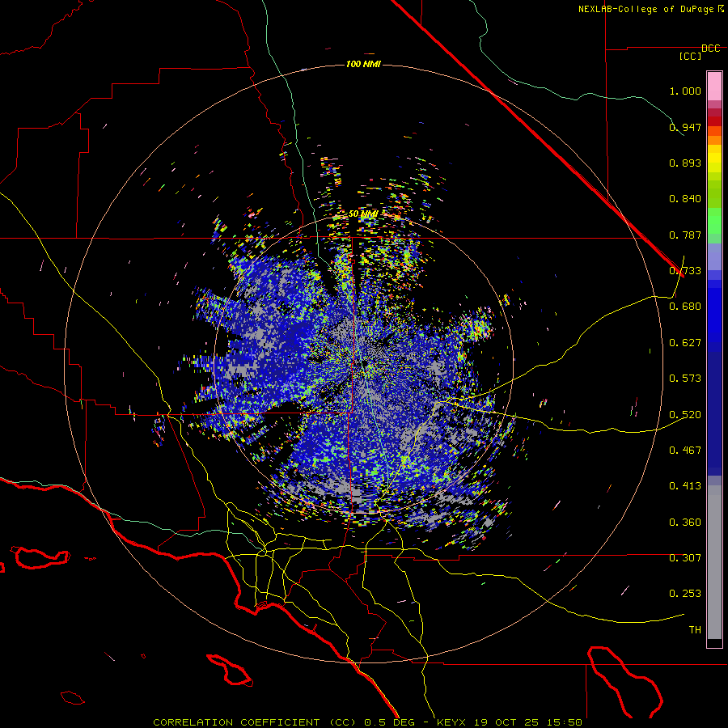Select the 0.307 scale value

coord(685,558)
